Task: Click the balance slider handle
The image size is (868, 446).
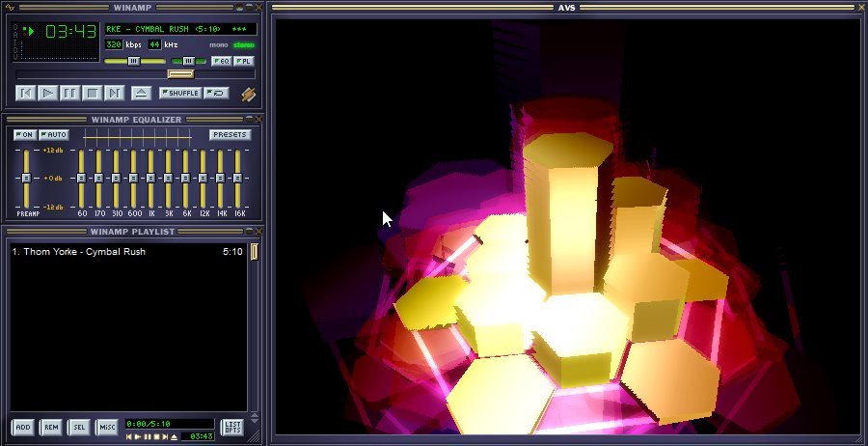Action: click(189, 61)
